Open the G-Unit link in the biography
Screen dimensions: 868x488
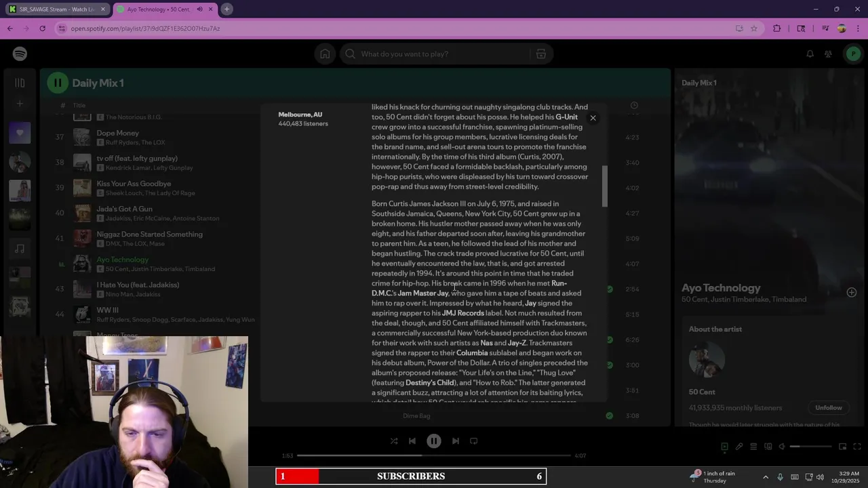567,117
